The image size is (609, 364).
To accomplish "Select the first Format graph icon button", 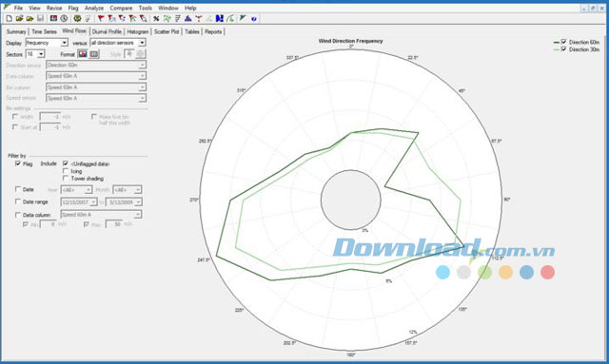I will pos(83,54).
